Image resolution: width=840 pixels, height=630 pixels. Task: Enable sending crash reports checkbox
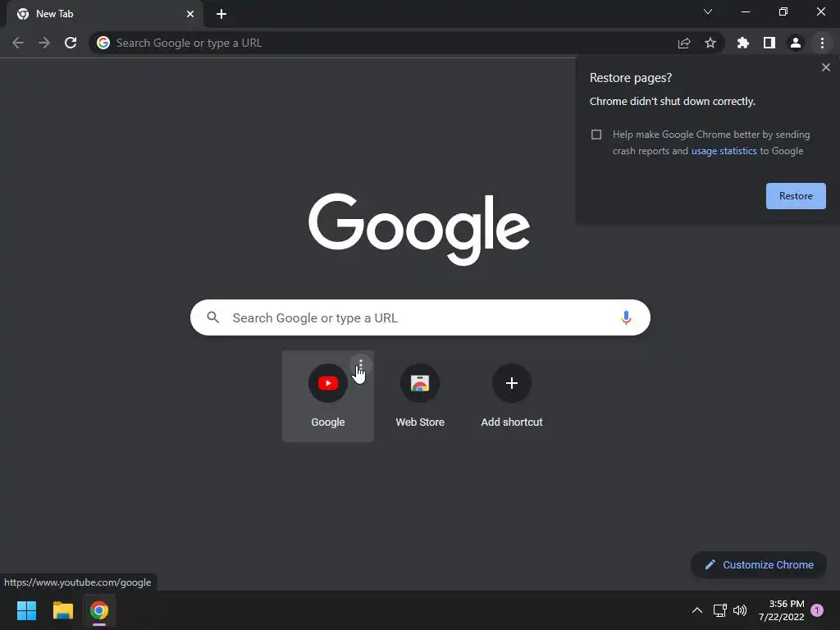coord(596,135)
